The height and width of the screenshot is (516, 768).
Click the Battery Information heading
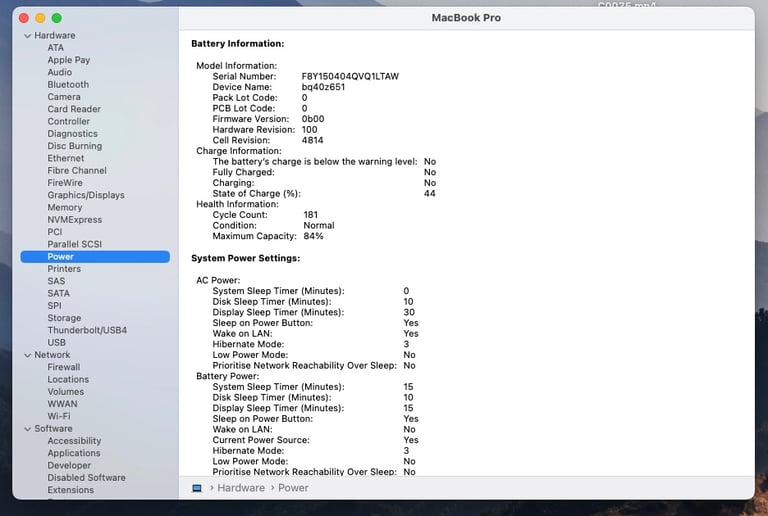(x=238, y=44)
